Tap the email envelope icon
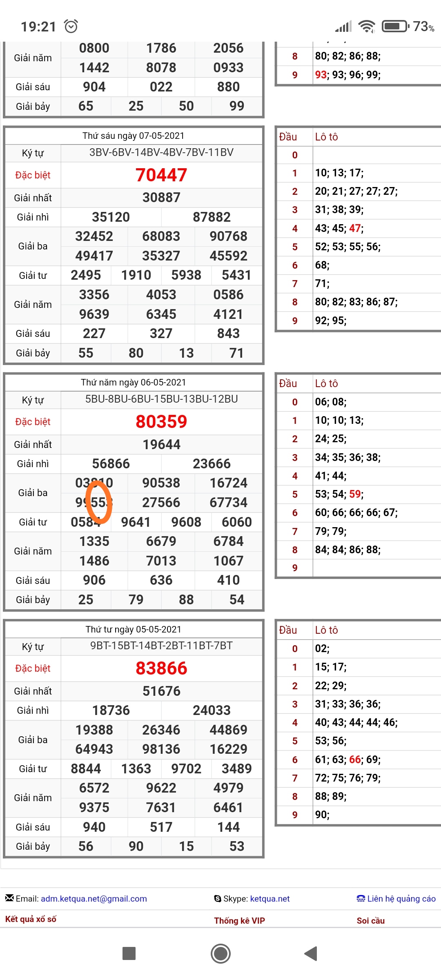441x980 pixels. (x=9, y=898)
